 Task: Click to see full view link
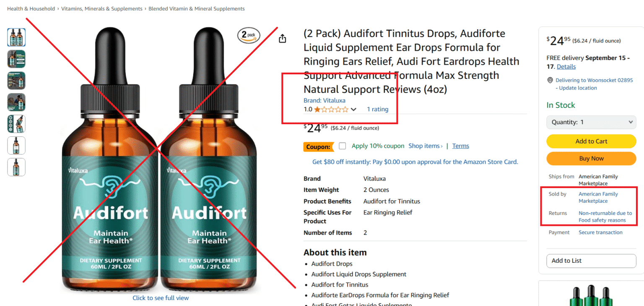[x=161, y=298]
